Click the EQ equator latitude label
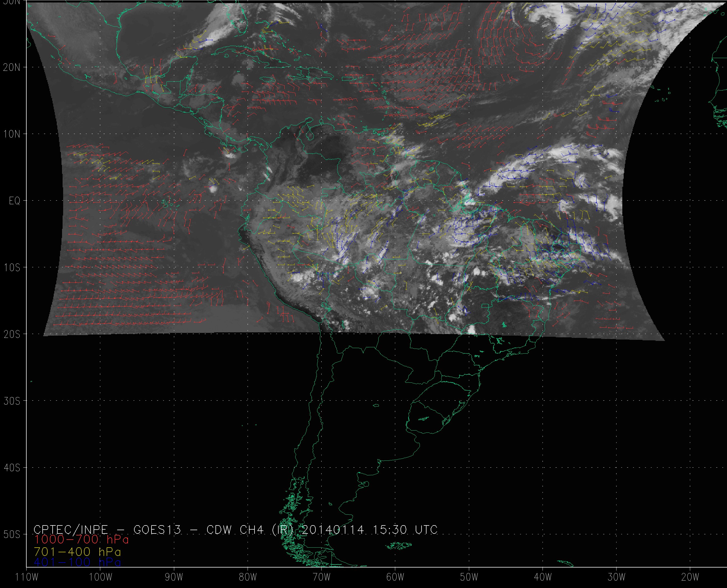727x588 pixels. tap(14, 201)
